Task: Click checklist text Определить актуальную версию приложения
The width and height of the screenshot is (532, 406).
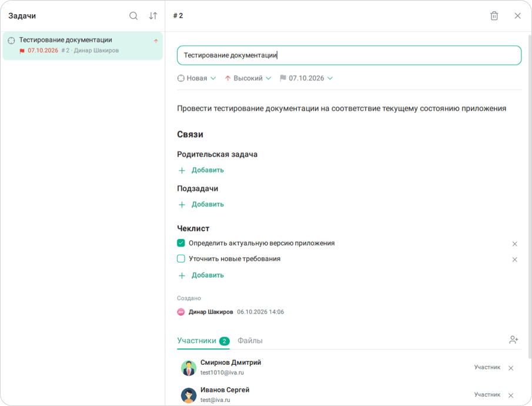Action: [262, 243]
